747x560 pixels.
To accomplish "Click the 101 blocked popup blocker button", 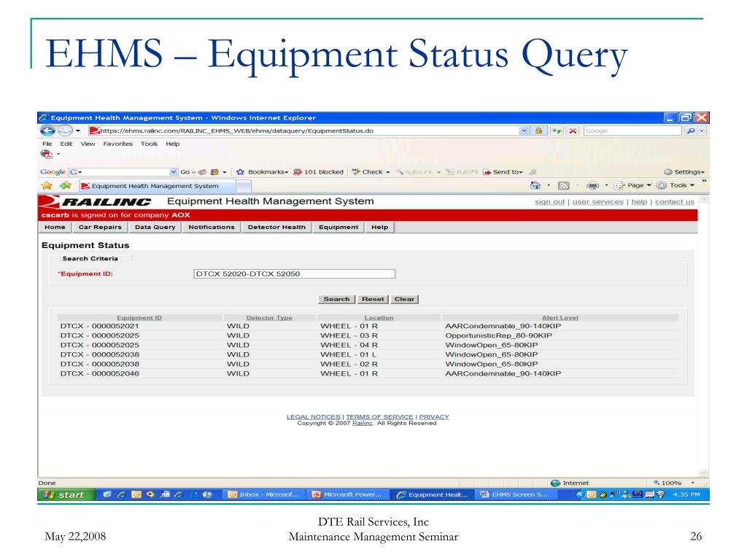I will (x=318, y=172).
